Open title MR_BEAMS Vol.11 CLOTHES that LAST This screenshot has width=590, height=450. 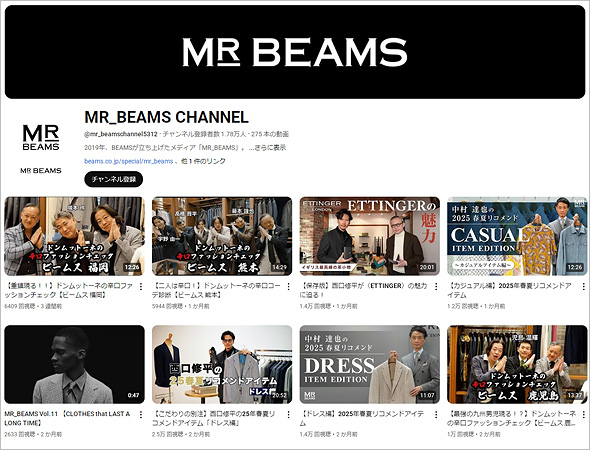[x=67, y=418]
